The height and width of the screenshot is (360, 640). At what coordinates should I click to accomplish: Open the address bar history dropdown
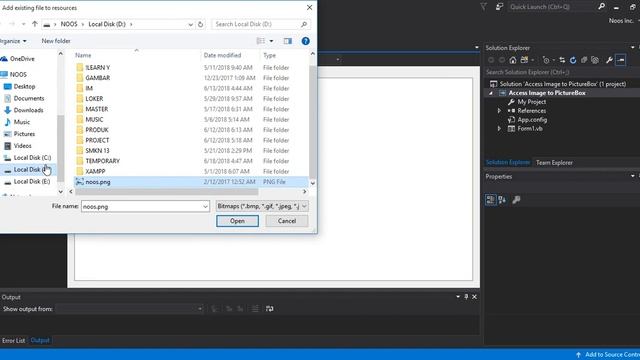[x=190, y=24]
